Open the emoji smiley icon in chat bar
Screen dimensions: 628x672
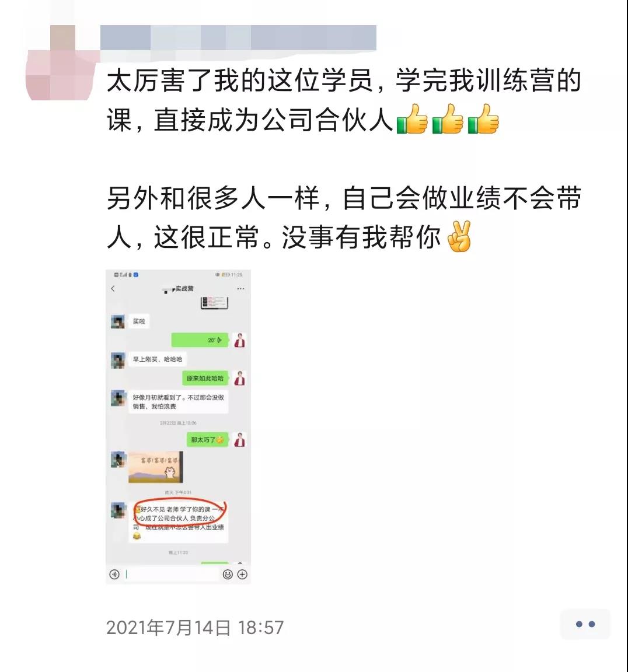coord(228,574)
